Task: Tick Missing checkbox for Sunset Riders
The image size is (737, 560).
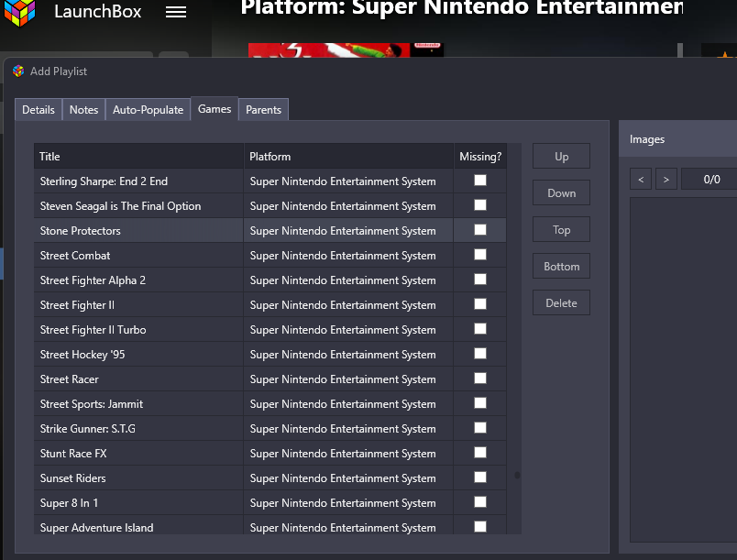Action: [x=480, y=478]
